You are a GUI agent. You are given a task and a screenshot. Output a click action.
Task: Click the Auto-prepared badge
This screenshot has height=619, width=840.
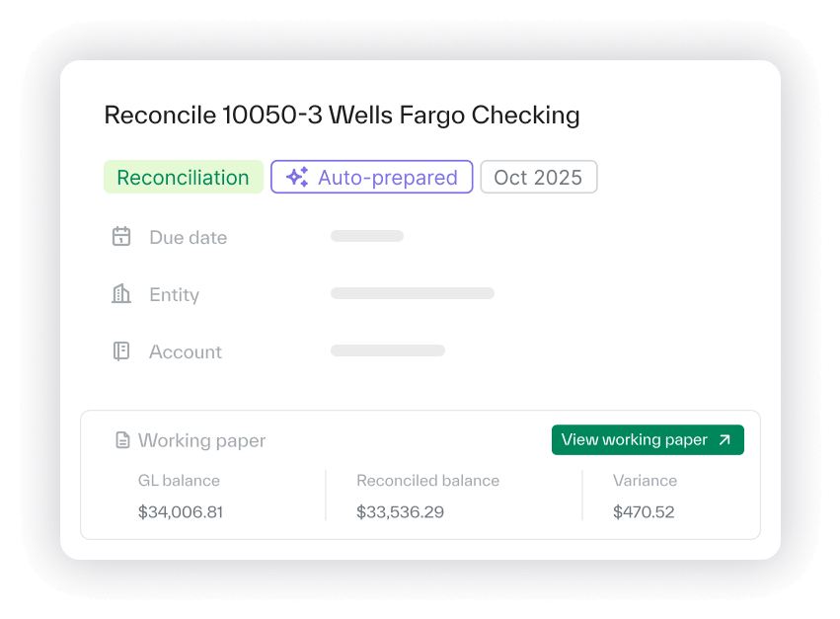(372, 178)
